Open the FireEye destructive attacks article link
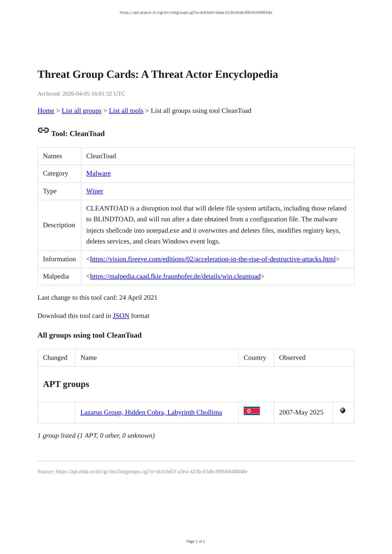 tap(213, 259)
